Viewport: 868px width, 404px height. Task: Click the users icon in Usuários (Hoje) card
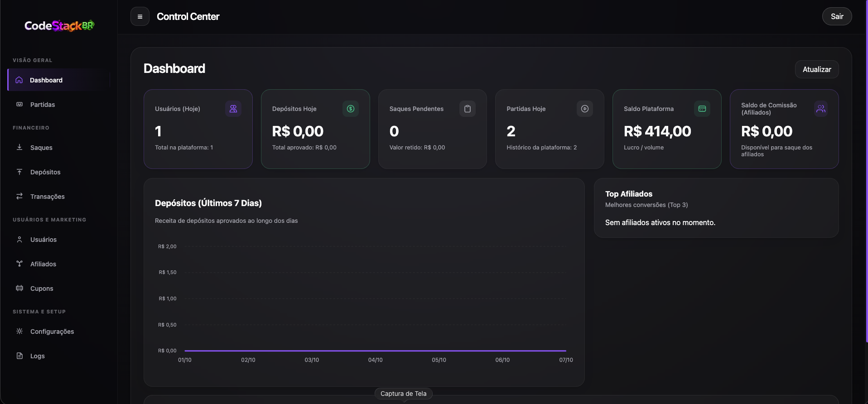click(233, 109)
